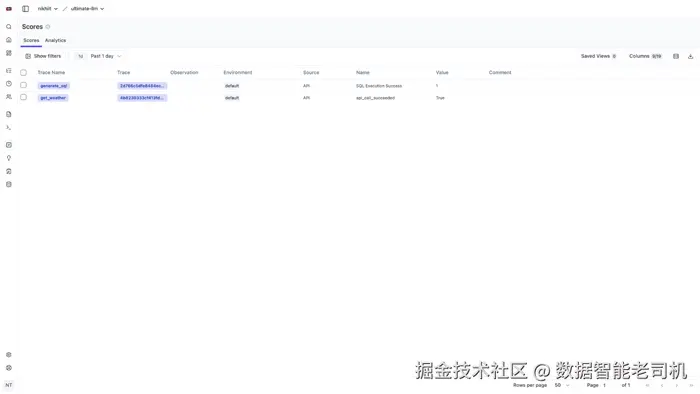Open the generate_sql trace name link

tap(54, 86)
